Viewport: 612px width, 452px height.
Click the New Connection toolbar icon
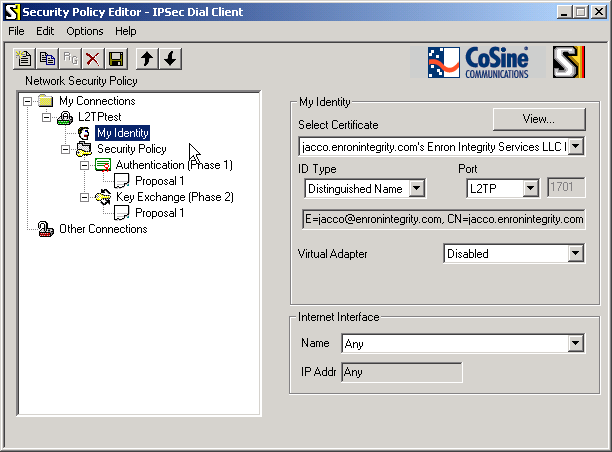coord(24,59)
